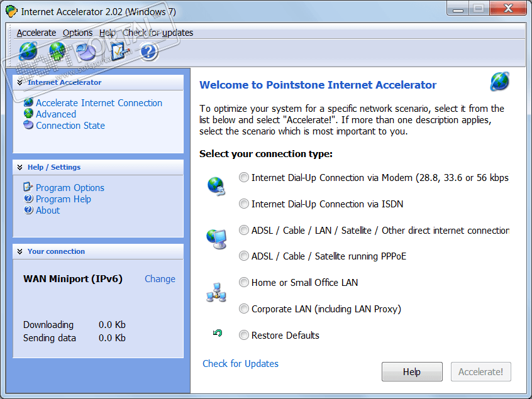Open the Accelerate Internet Connection link
Image resolution: width=532 pixels, height=399 pixels.
pyautogui.click(x=99, y=102)
